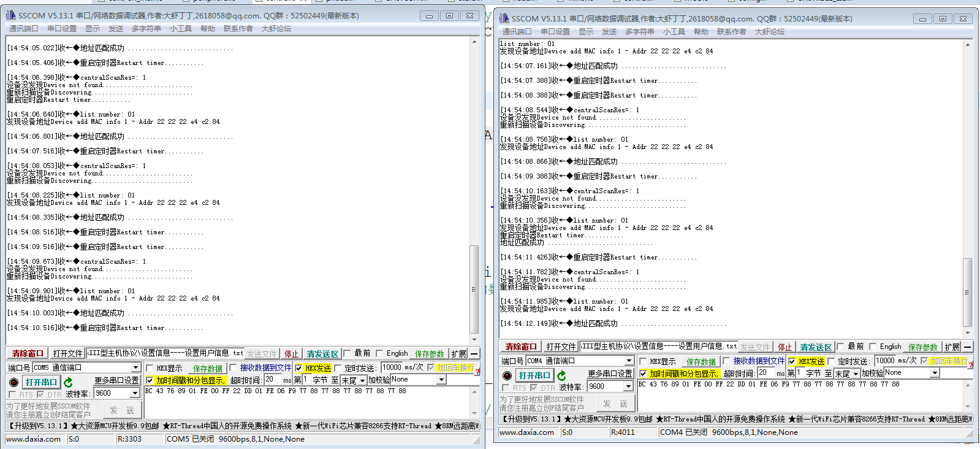Click the red question mark in COM5 window
Viewport: 980px width, 449px height.
477,372
